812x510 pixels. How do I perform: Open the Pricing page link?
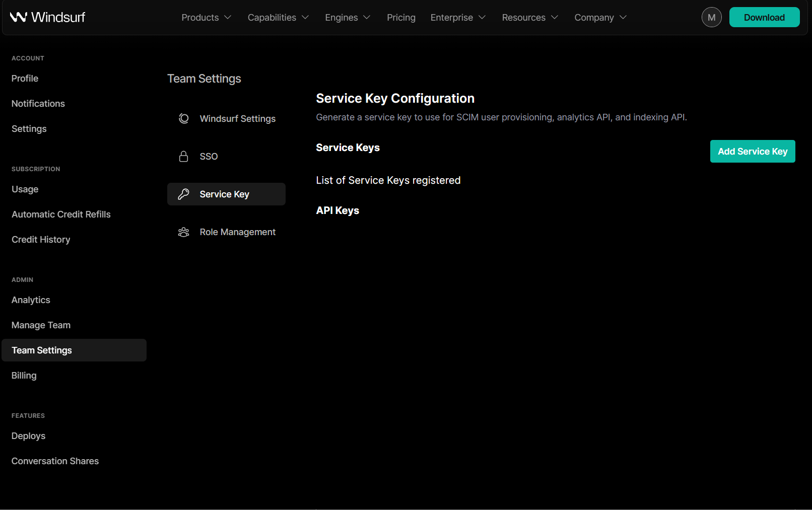coord(401,17)
